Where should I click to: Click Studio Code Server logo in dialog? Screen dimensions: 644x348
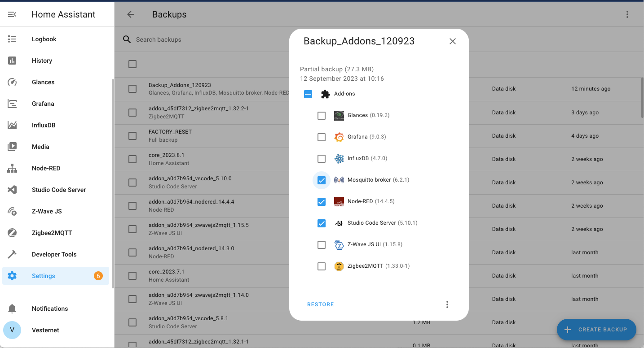click(339, 223)
